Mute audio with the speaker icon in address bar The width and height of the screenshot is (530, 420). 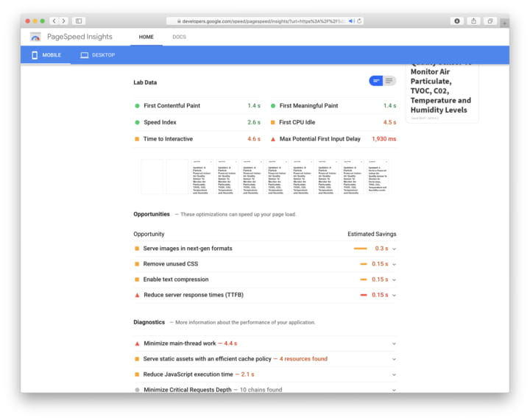351,21
